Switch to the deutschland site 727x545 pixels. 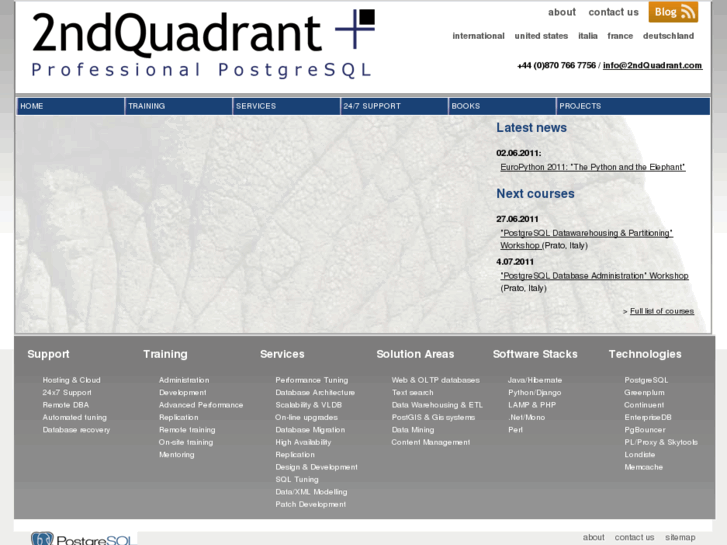coord(668,36)
